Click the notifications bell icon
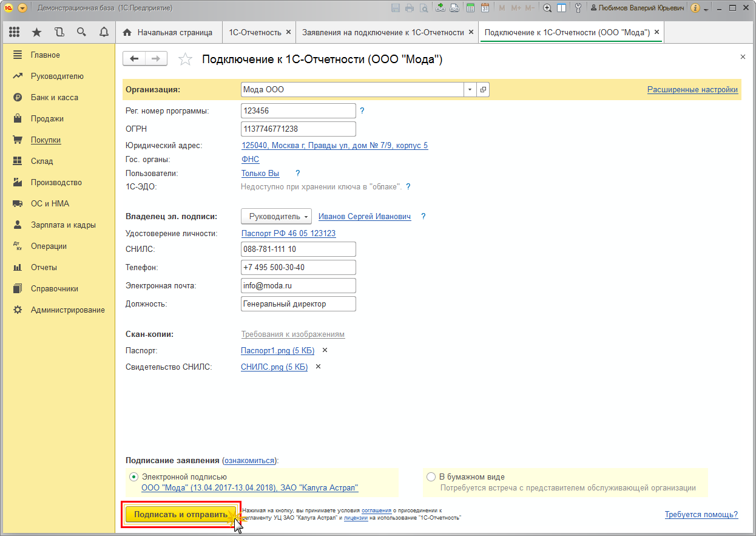Screen dimensions: 756x536 pos(104,32)
